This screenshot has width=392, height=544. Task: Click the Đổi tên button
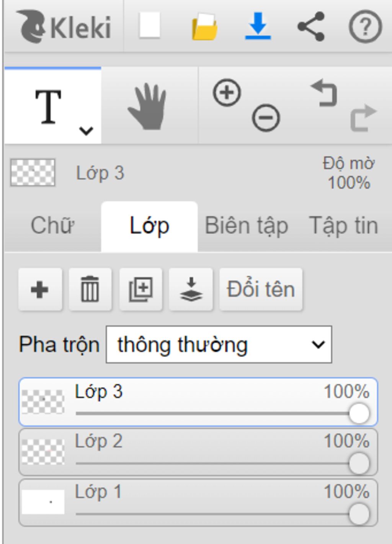[261, 289]
